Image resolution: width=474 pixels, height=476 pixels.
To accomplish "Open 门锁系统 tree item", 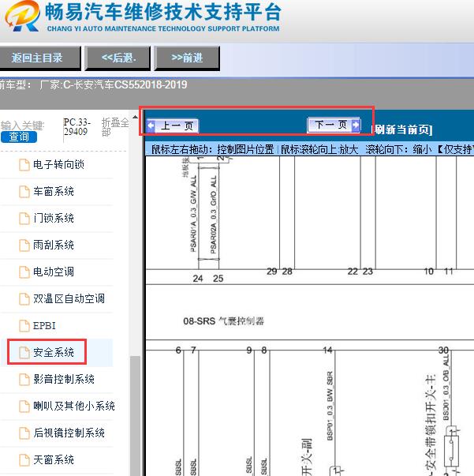I will click(54, 219).
